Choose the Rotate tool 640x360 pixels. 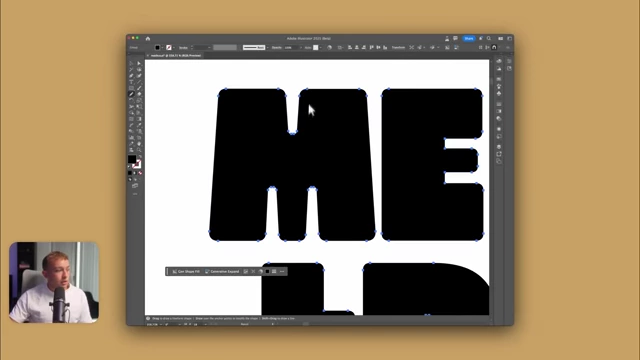coord(131,100)
